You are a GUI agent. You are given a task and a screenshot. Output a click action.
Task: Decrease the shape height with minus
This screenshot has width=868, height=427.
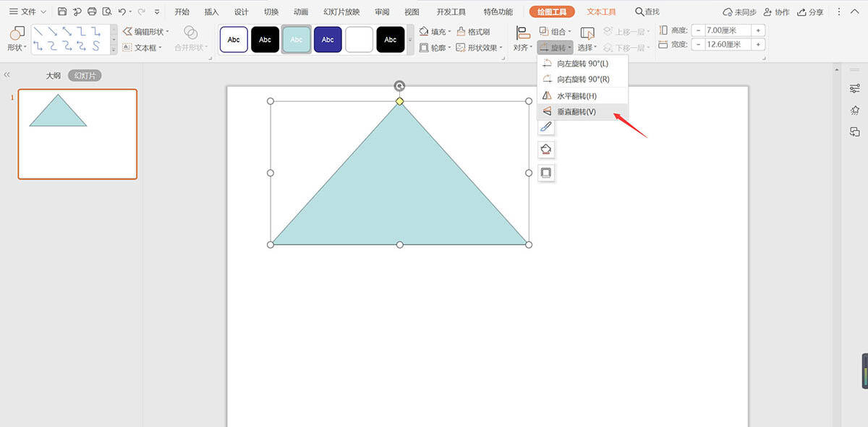(699, 30)
